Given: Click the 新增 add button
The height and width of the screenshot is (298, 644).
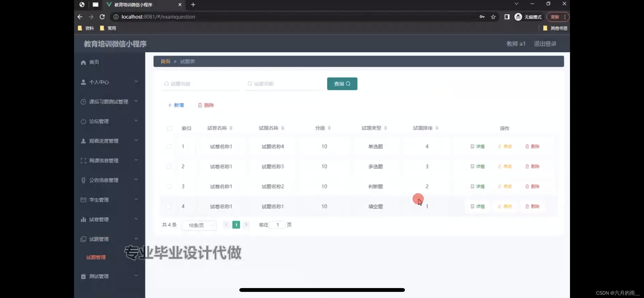Looking at the screenshot, I should click(x=176, y=105).
